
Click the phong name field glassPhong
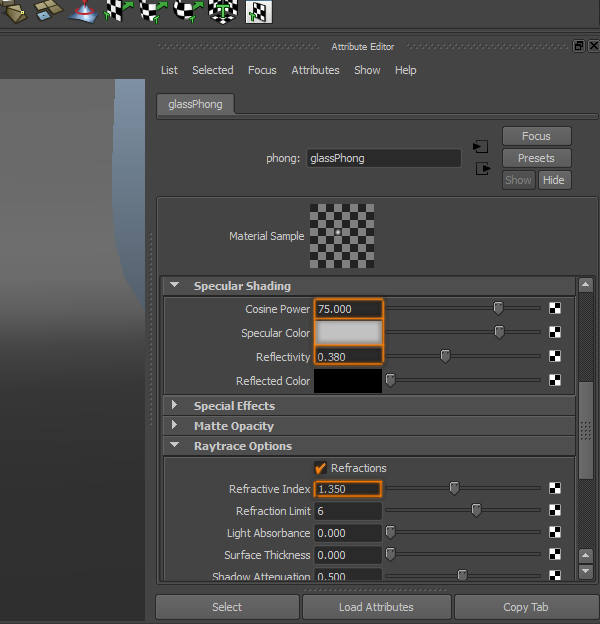click(384, 158)
